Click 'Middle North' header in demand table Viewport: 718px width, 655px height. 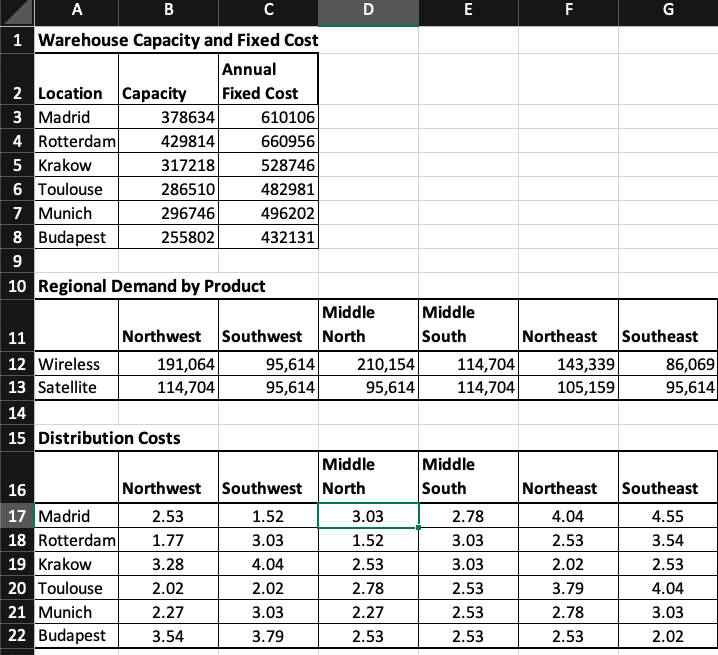pos(368,325)
